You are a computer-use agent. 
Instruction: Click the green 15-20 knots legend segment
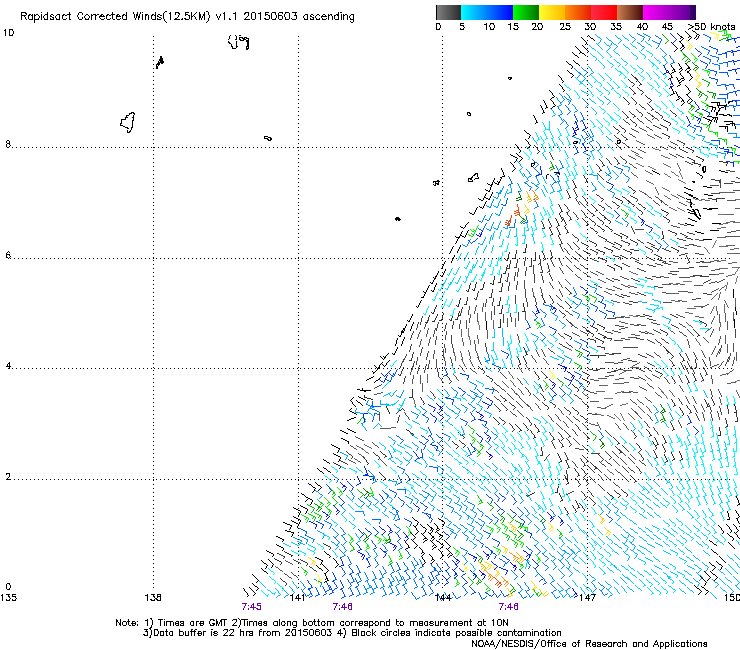point(525,12)
